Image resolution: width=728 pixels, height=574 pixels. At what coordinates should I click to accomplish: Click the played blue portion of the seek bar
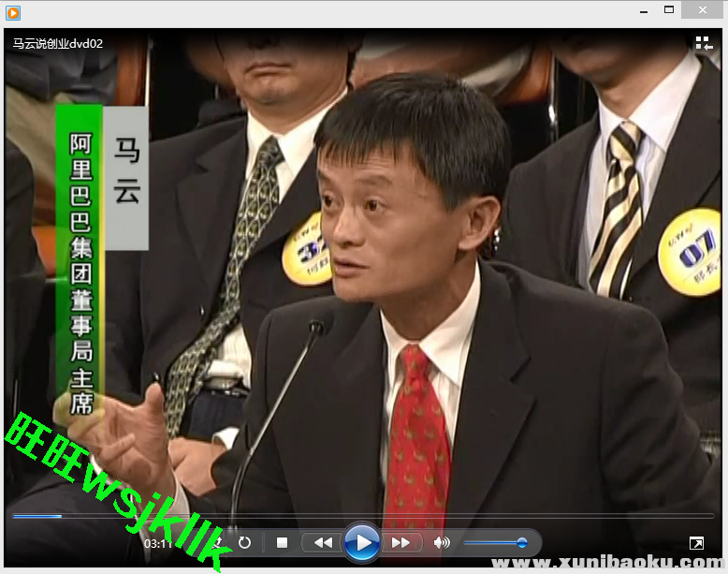coord(37,516)
